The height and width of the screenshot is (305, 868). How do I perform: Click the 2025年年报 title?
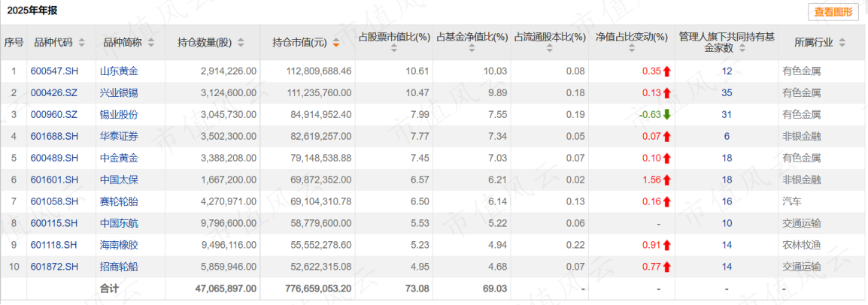click(32, 11)
